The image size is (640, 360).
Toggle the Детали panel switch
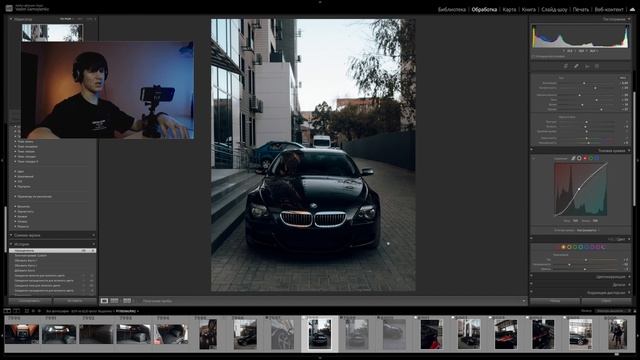click(531, 284)
